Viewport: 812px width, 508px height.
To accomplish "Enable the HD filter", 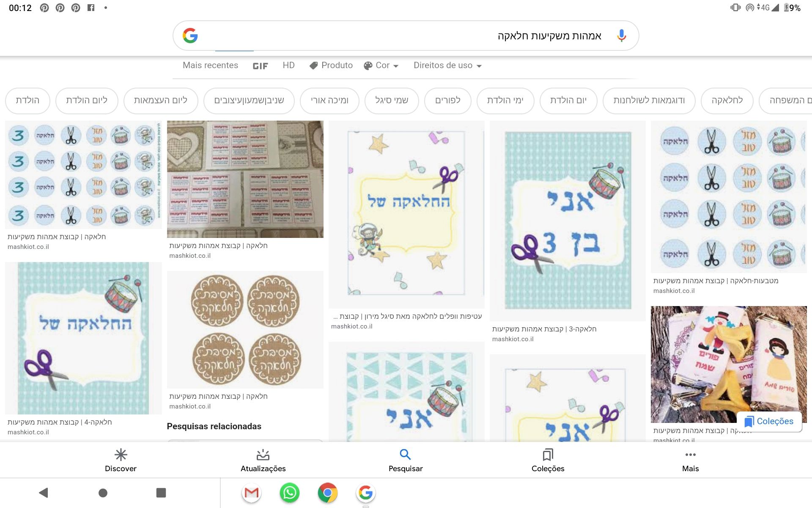I will pos(288,66).
